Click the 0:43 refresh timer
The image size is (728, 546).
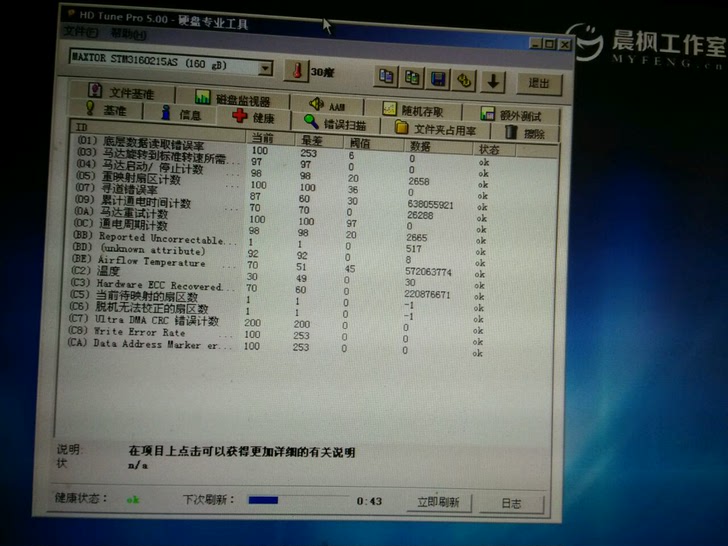pos(369,501)
